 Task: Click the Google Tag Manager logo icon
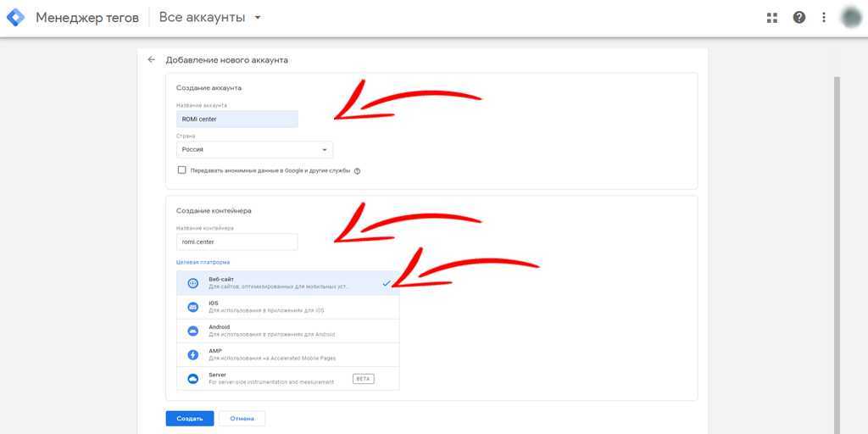click(15, 18)
